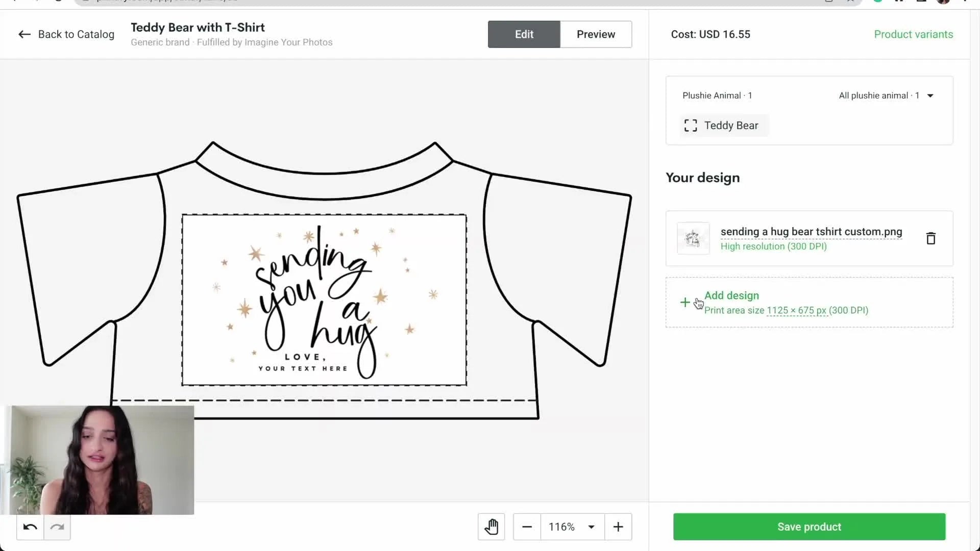This screenshot has width=980, height=551.
Task: Switch to the Edit tab
Action: 523,34
